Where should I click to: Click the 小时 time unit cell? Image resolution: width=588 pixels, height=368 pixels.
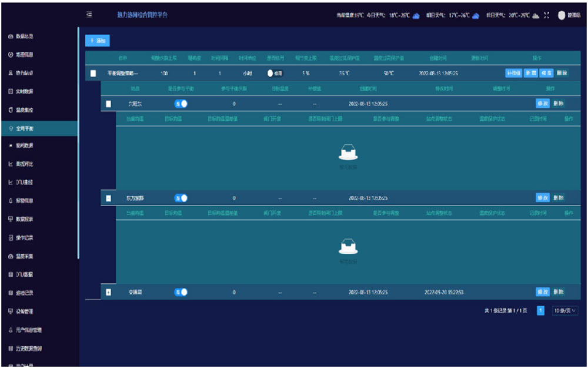pos(248,74)
